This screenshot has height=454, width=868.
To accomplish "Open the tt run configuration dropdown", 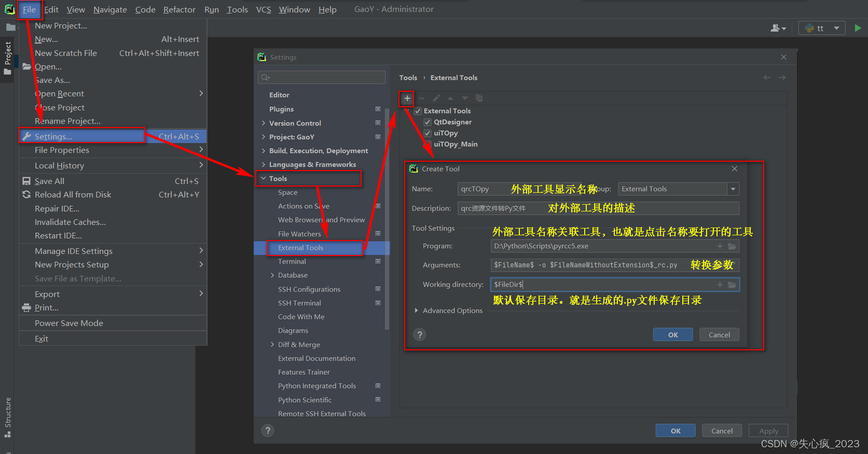I will (822, 28).
